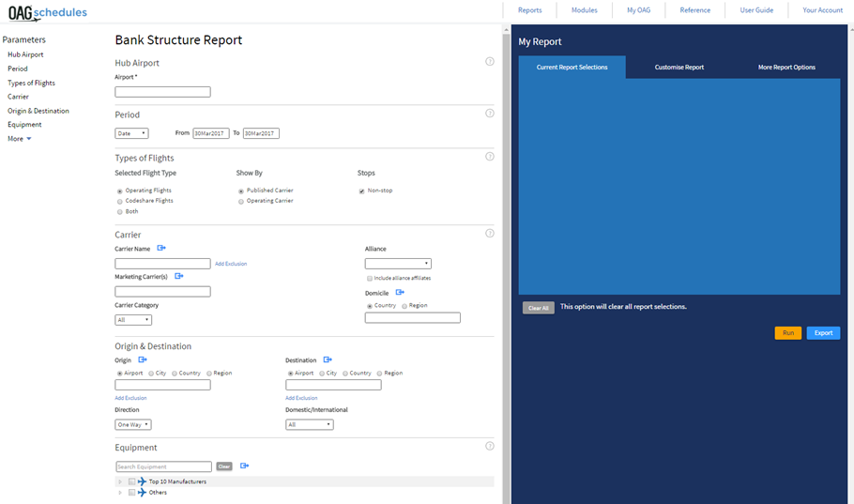This screenshot has height=504, width=854.
Task: Open the Reference menu
Action: coord(695,10)
